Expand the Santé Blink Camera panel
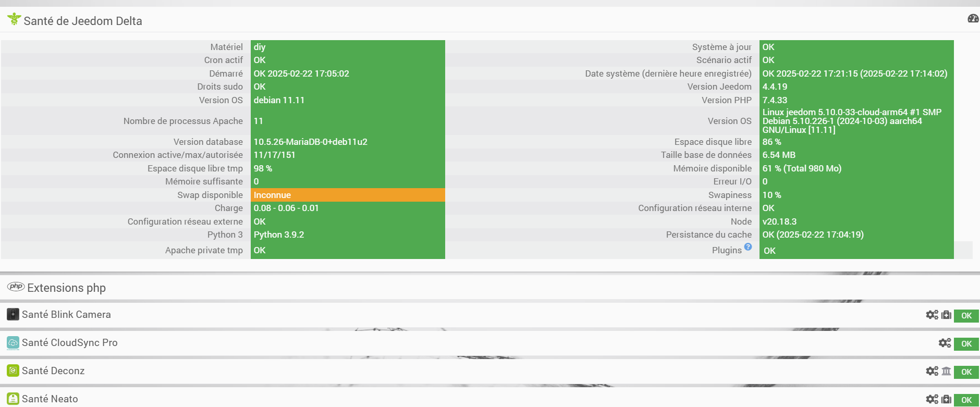 66,315
